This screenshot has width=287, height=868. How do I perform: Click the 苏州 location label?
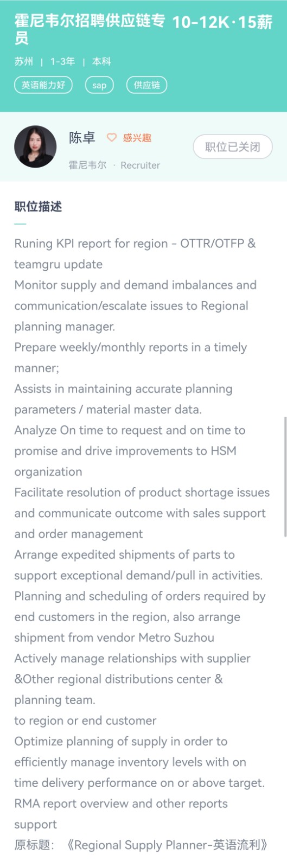pyautogui.click(x=23, y=61)
